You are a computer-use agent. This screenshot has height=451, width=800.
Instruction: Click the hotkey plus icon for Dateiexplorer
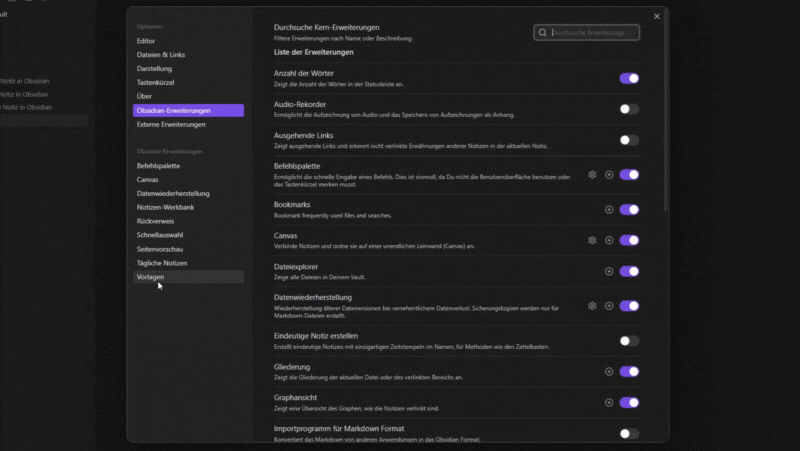click(609, 271)
